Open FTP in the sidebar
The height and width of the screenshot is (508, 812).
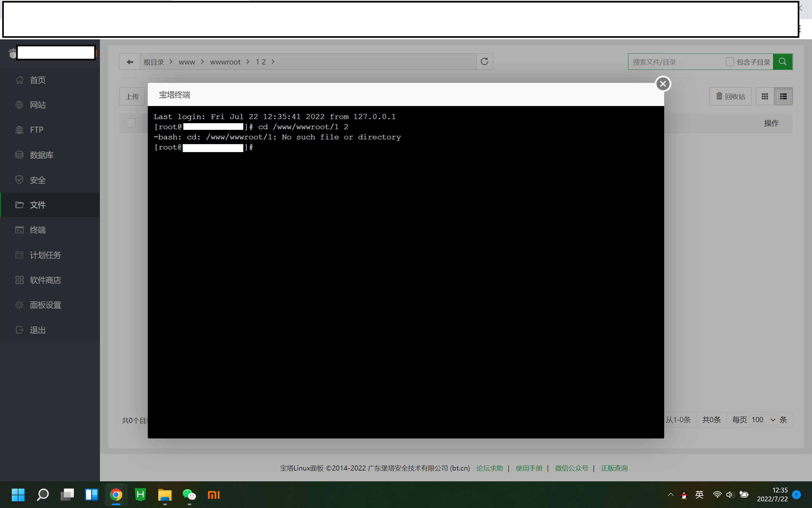(50, 130)
